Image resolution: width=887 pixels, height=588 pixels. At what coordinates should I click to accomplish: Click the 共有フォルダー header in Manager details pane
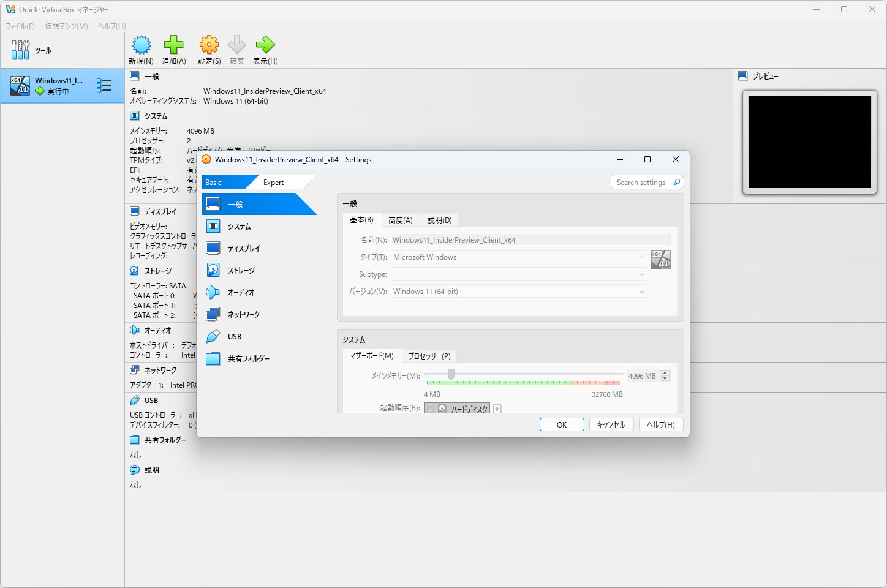165,440
